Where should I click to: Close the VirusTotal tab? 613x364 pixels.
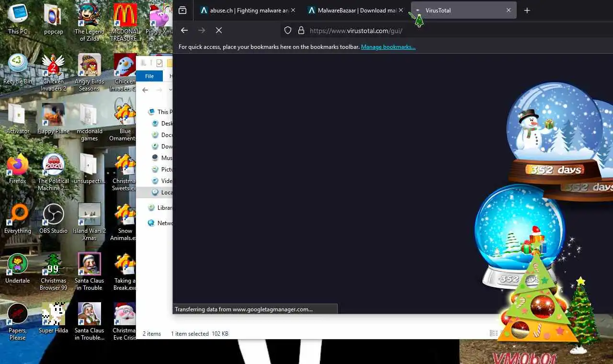point(509,10)
